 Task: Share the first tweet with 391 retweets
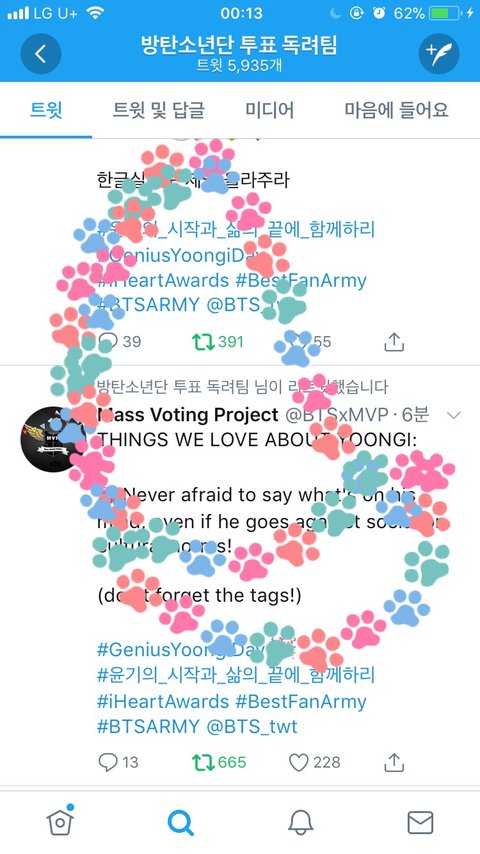(394, 341)
